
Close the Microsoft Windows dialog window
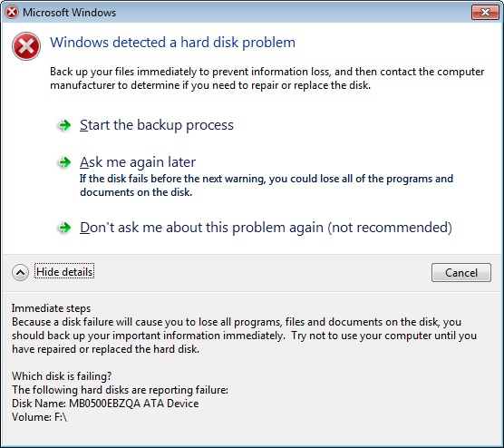click(x=485, y=13)
